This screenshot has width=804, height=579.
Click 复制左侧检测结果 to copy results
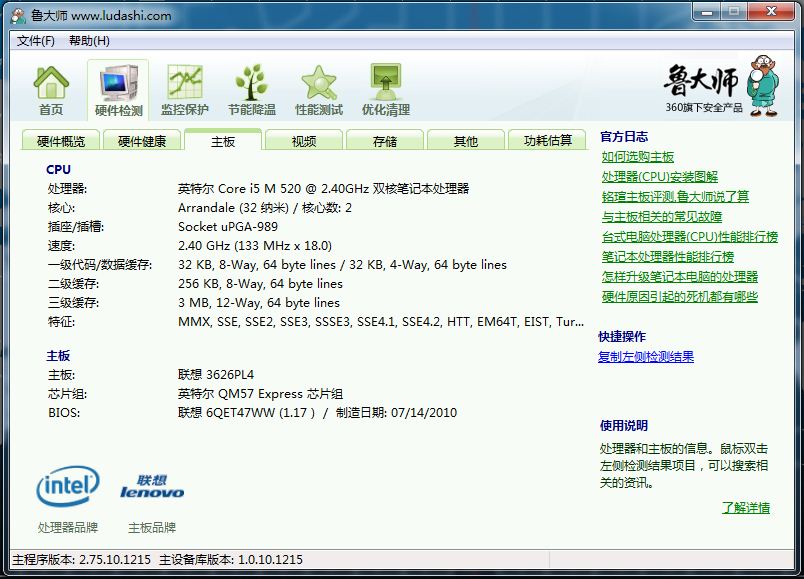click(646, 357)
